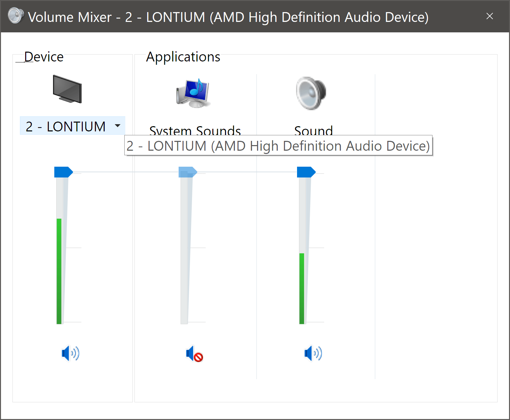Image resolution: width=510 pixels, height=420 pixels.
Task: Click the Device section label
Action: [x=44, y=57]
